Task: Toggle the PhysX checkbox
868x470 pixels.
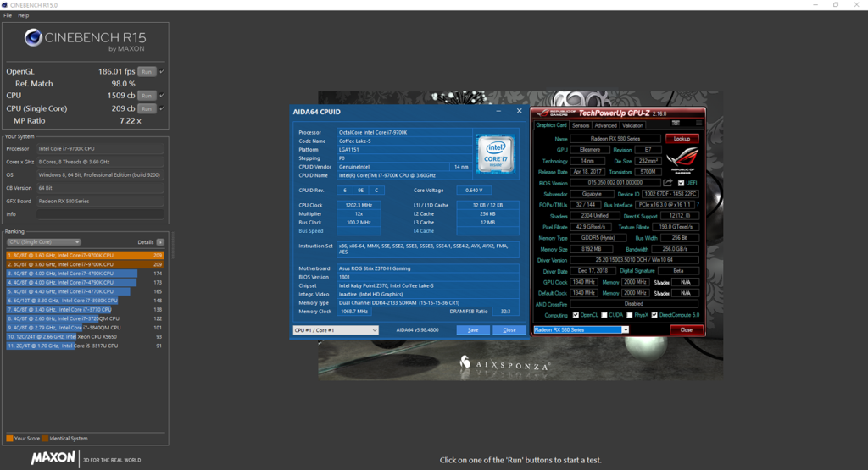Action: pyautogui.click(x=630, y=315)
